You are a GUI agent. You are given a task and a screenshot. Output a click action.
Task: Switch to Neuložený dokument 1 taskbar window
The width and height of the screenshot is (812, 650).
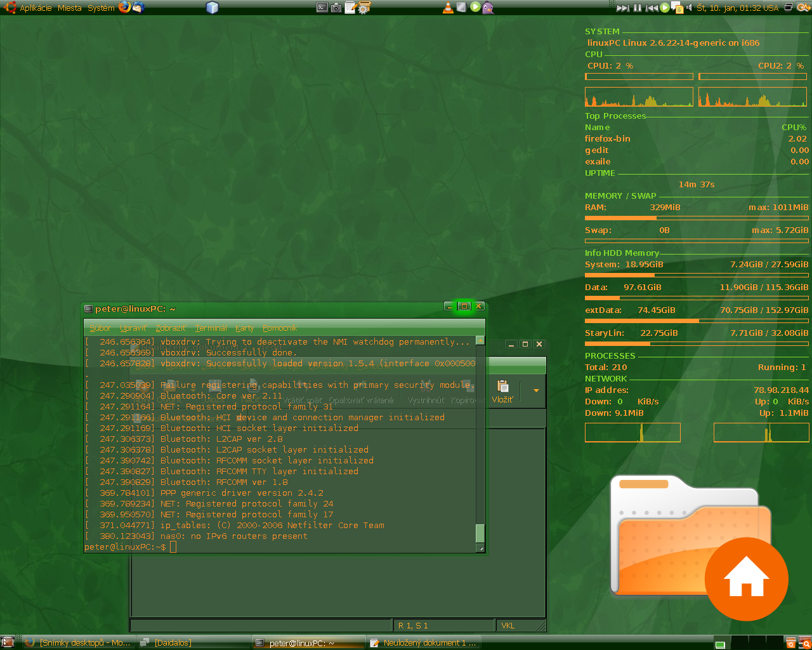click(424, 643)
